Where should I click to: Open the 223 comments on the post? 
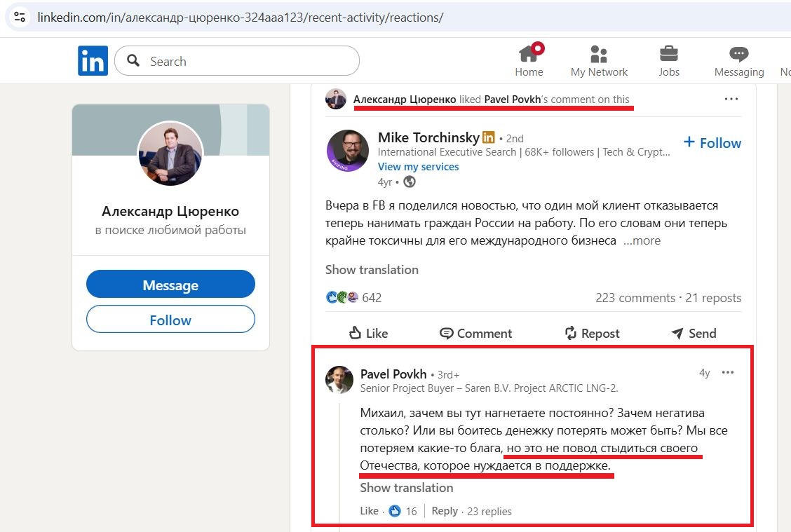635,297
